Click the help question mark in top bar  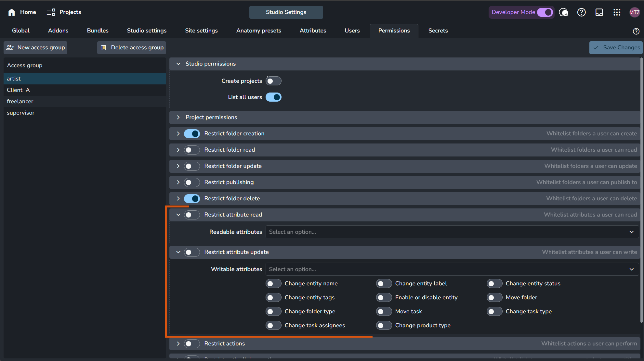tap(581, 12)
